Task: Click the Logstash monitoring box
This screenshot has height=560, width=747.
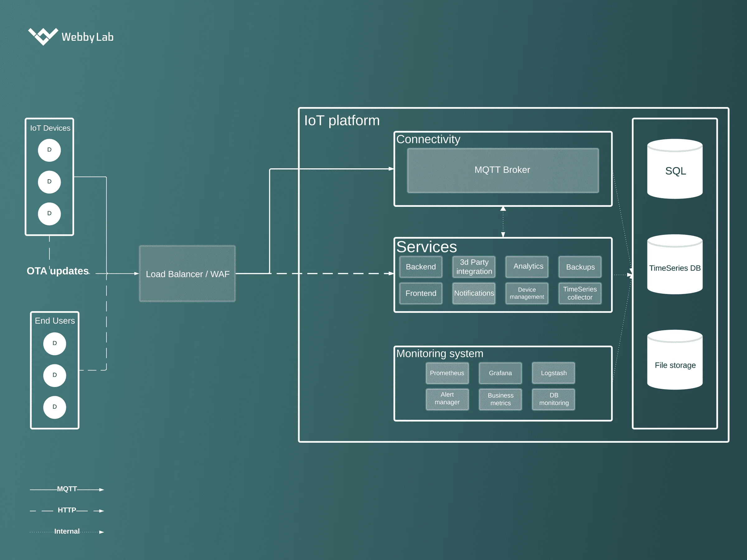Action: click(x=553, y=373)
